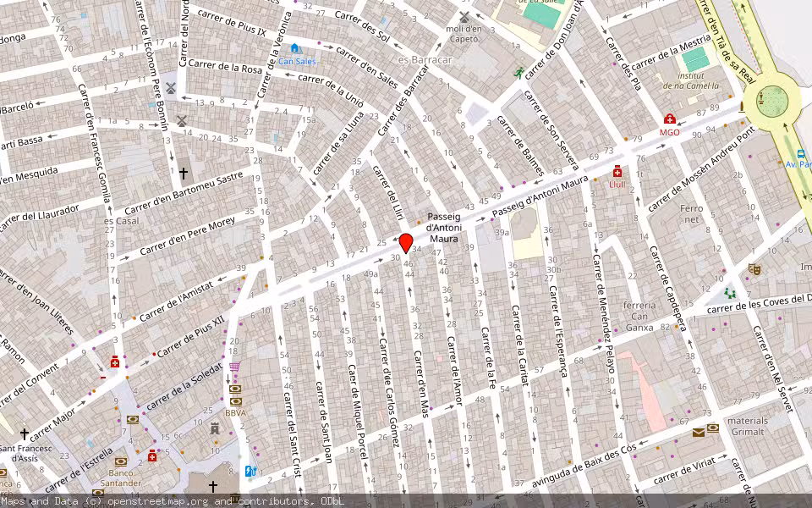Viewport: 812px width, 508px height.
Task: Select the es Casal label
Action: 121,221
